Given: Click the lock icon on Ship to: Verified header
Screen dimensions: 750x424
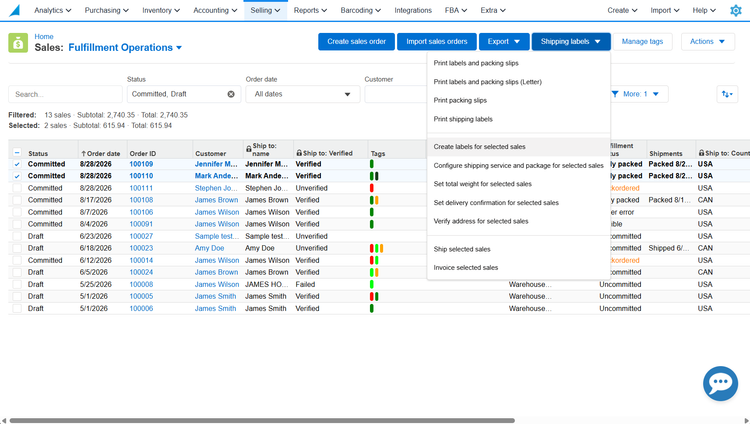Looking at the screenshot, I should 299,153.
